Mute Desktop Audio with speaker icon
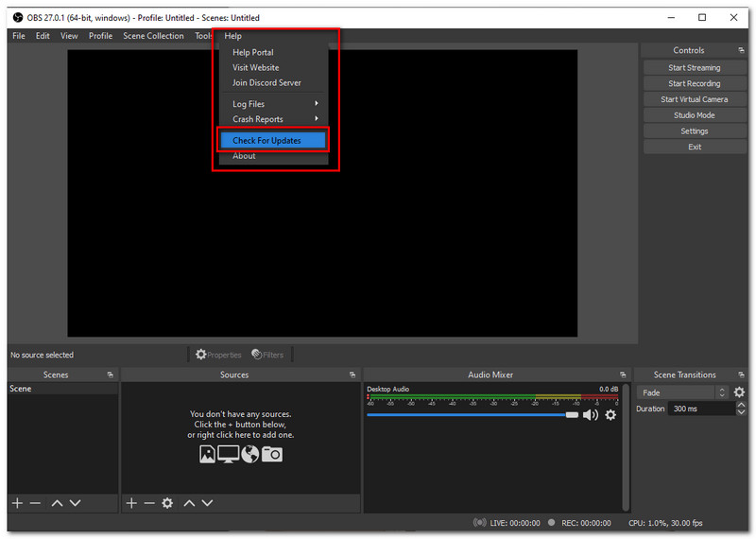This screenshot has width=756, height=539. 590,415
